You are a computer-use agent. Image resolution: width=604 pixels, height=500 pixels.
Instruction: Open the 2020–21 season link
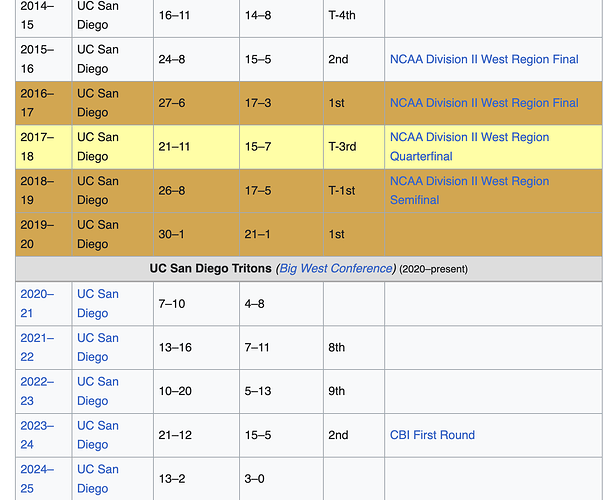coord(37,304)
